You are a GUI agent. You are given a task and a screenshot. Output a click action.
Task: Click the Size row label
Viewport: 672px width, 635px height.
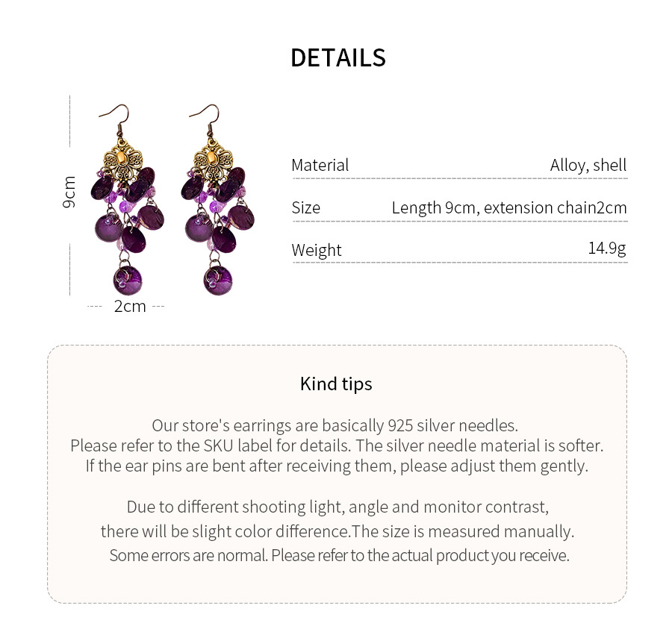[305, 207]
